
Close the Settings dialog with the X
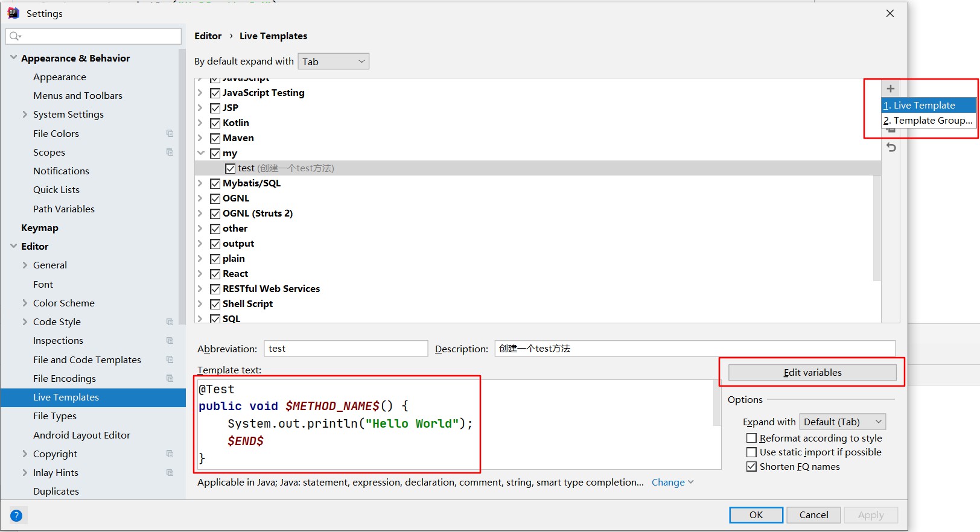point(889,13)
